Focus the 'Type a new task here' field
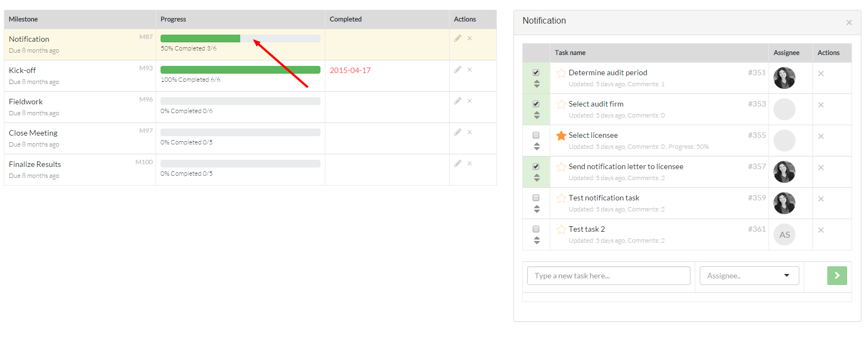868x341 pixels. coord(608,276)
